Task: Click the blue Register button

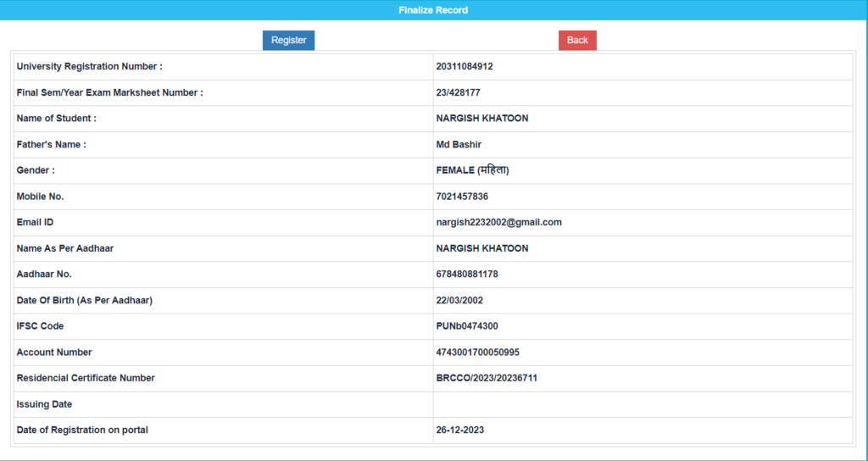Action: [288, 40]
